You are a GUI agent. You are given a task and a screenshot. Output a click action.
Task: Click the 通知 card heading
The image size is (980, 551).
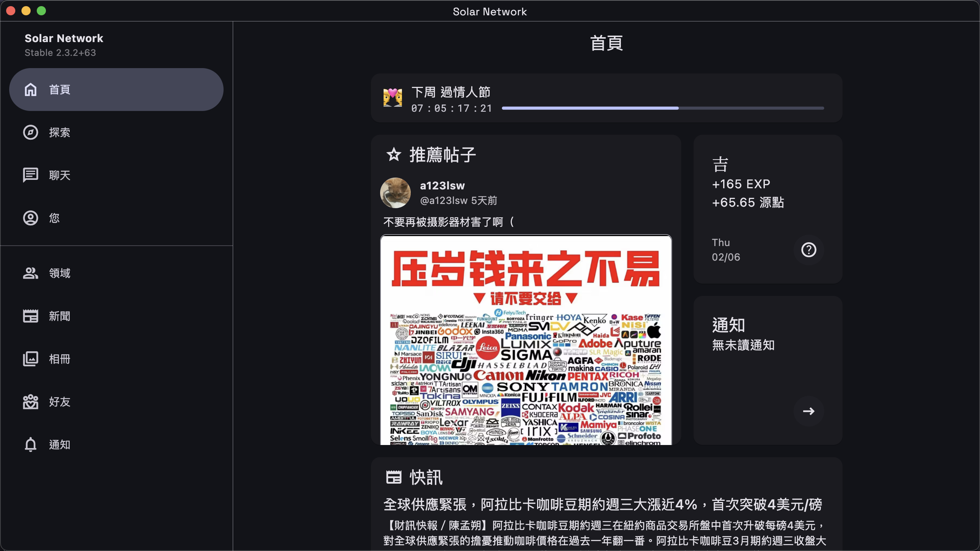[728, 325]
